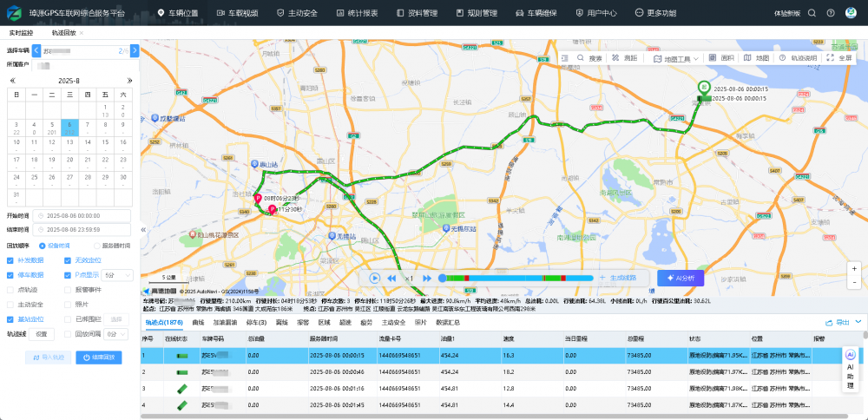Image resolution: width=868 pixels, height=420 pixels.
Task: Enter 全屏 fullscreen map mode
Action: pyautogui.click(x=841, y=58)
